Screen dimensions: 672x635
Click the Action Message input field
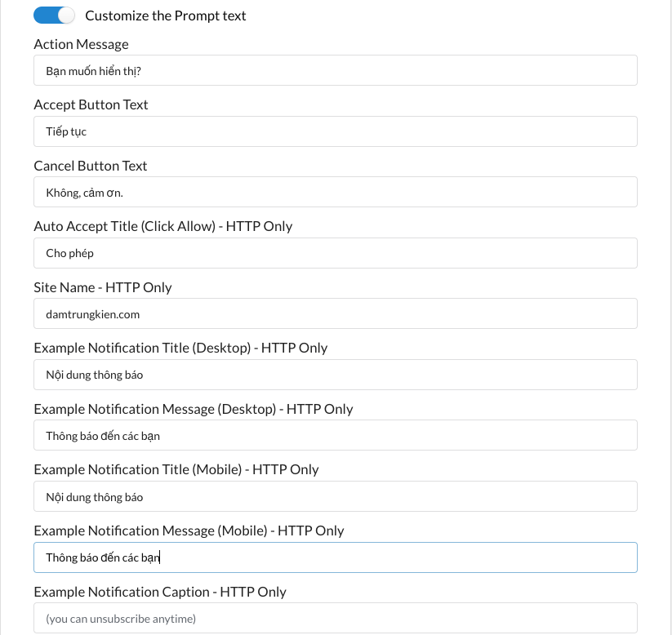pyautogui.click(x=335, y=70)
